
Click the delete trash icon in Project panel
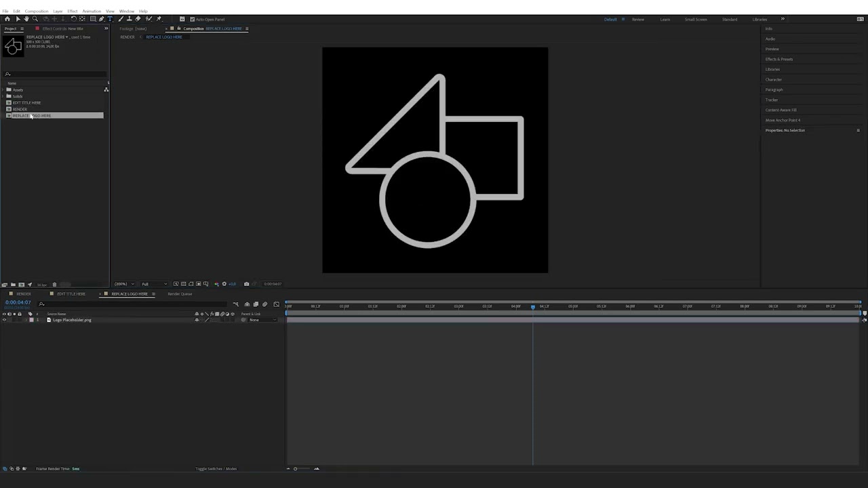point(54,285)
